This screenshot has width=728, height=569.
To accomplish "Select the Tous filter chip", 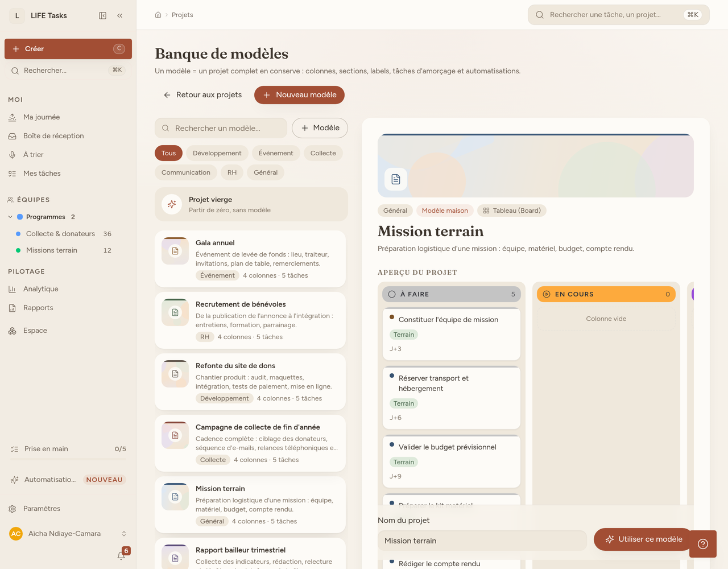I will [x=168, y=153].
